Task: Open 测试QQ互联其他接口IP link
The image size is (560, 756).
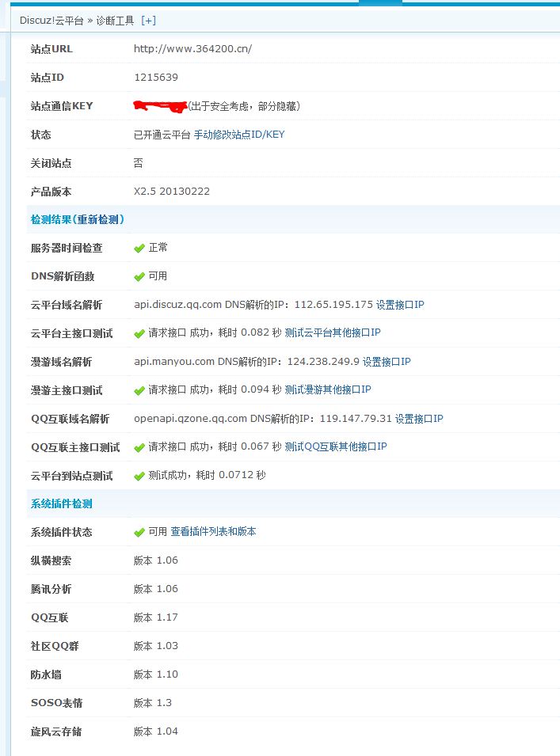Action: click(x=336, y=446)
